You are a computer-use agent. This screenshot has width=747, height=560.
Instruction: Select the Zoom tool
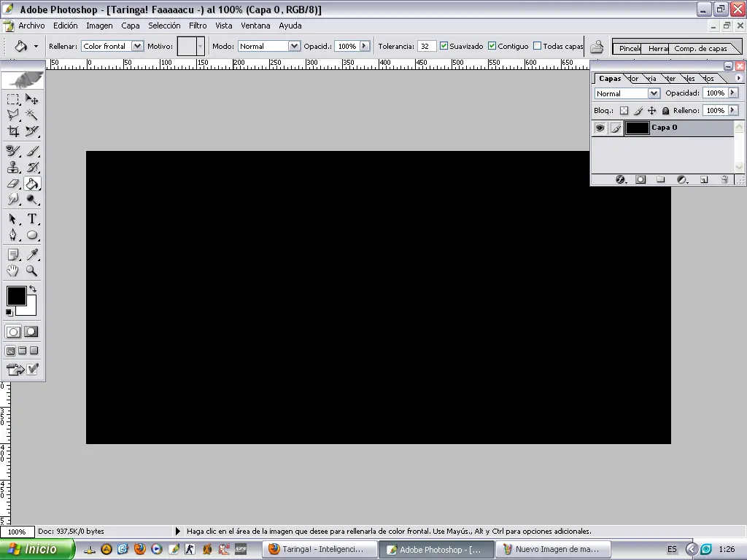[32, 271]
